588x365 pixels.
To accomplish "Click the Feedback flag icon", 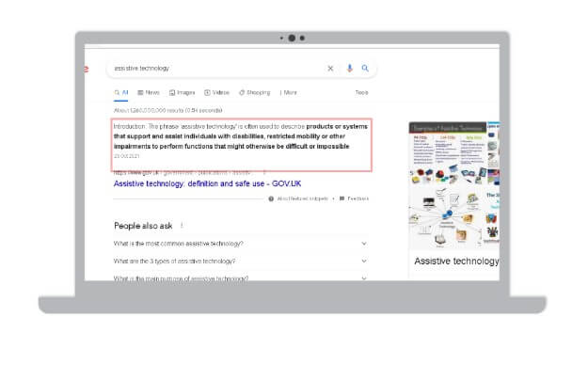I will tap(342, 198).
